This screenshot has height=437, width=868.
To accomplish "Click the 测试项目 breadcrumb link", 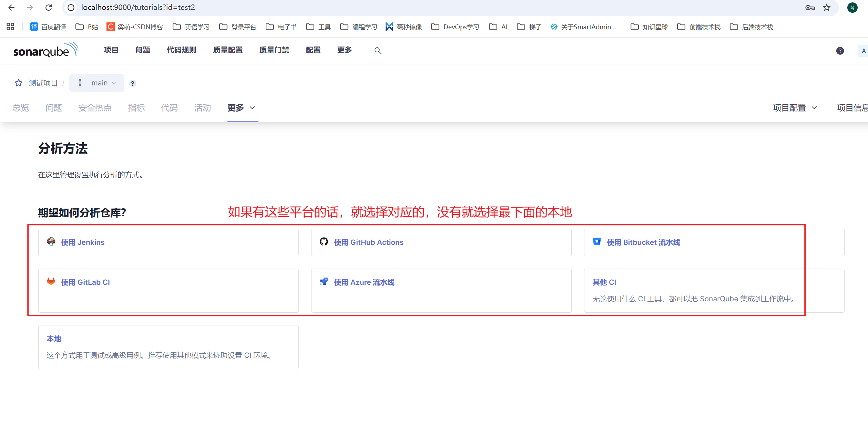I will coord(43,83).
